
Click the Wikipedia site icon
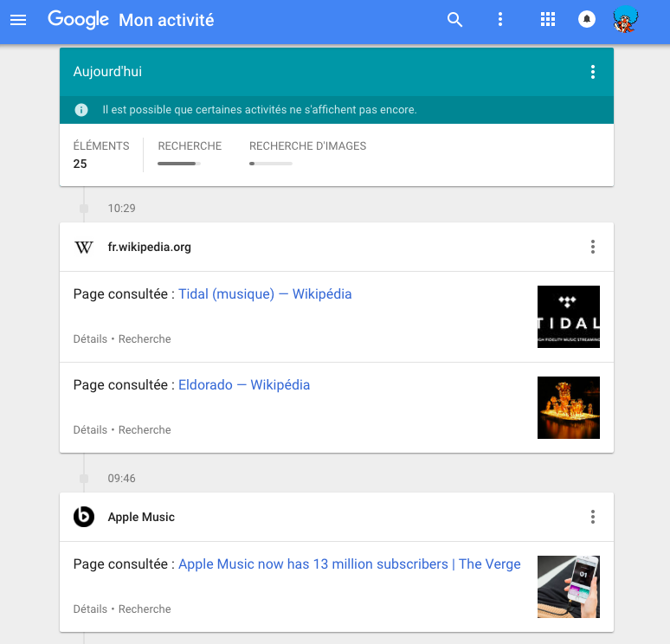click(84, 248)
